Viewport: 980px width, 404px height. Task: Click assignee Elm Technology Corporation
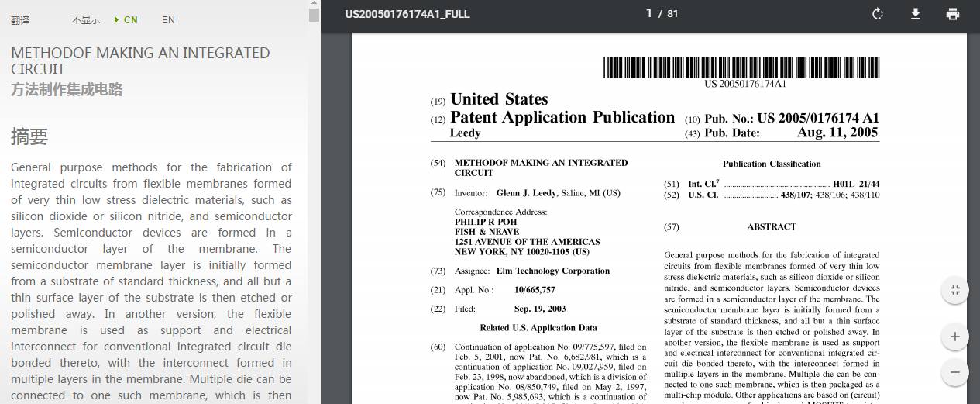pos(553,271)
